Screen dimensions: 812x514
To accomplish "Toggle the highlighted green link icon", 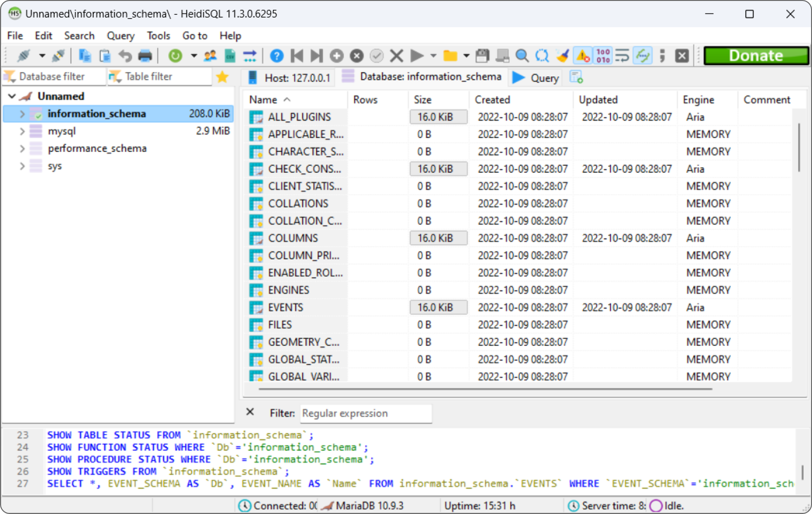I will pyautogui.click(x=643, y=56).
